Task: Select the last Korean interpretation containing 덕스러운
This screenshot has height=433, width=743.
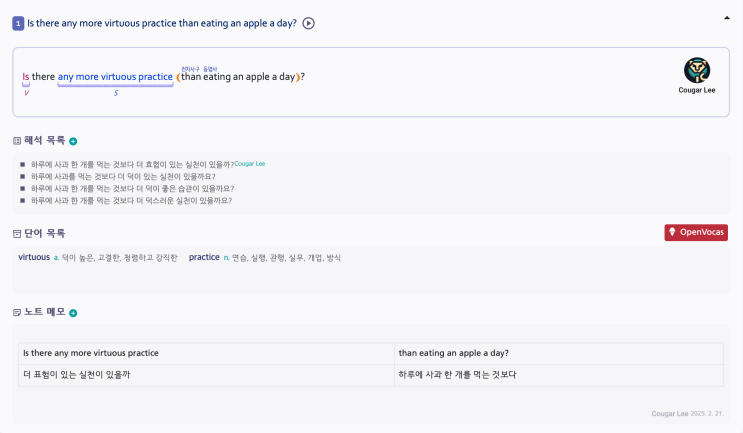Action: 131,200
